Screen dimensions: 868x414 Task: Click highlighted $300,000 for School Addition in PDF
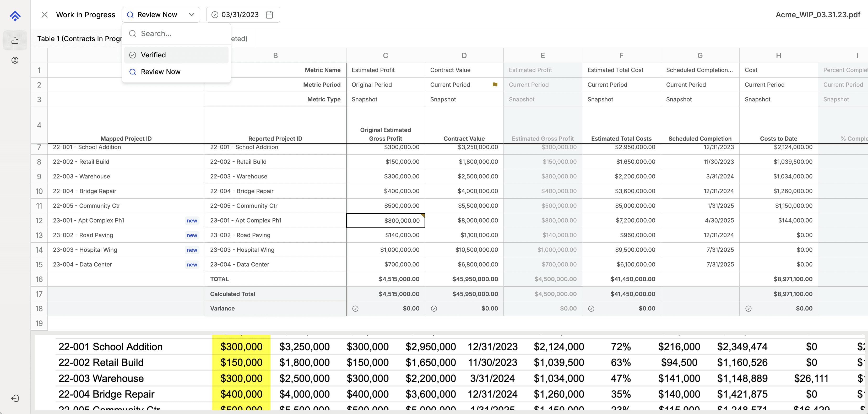[x=241, y=347]
